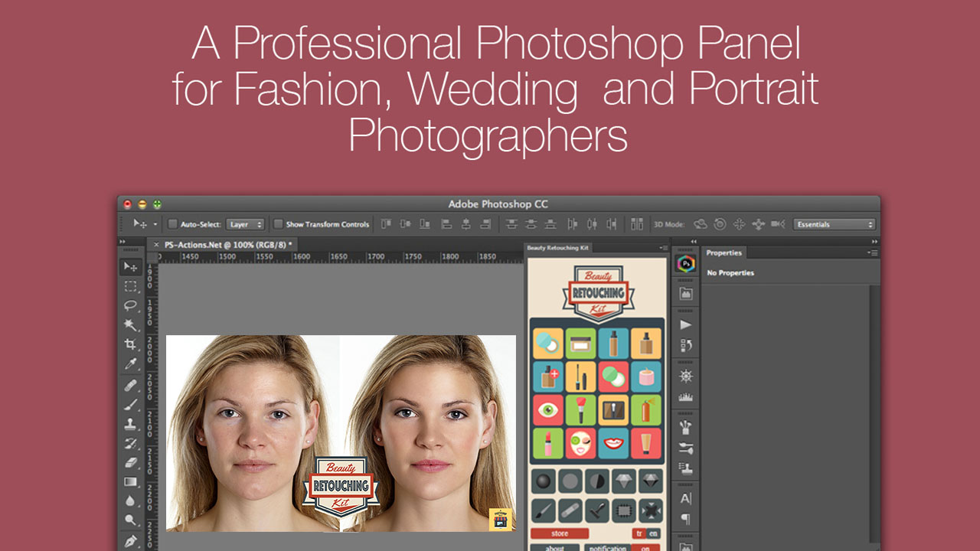The image size is (980, 551).
Task: Expand the collapsed icon panel dock
Action: [694, 242]
